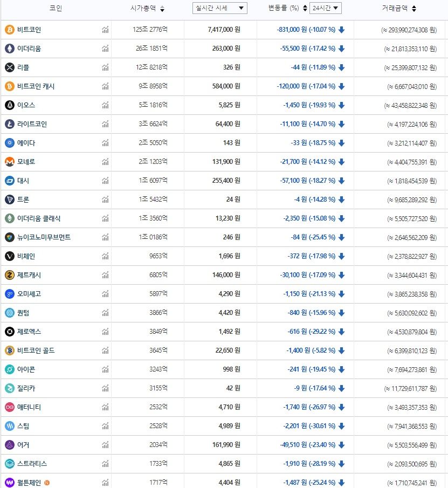448x488 pixels.
Task: Open the chart icon for 모네로
Action: coord(105,162)
